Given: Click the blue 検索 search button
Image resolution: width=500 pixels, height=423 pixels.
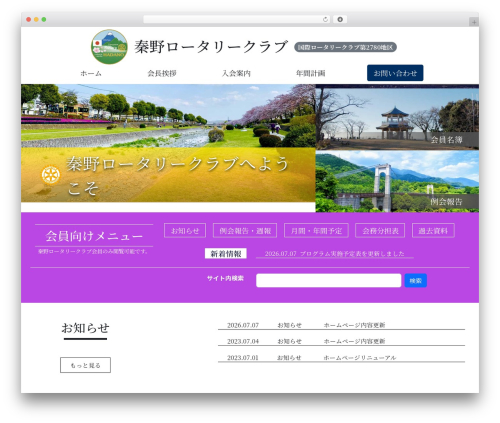Looking at the screenshot, I should [x=416, y=281].
